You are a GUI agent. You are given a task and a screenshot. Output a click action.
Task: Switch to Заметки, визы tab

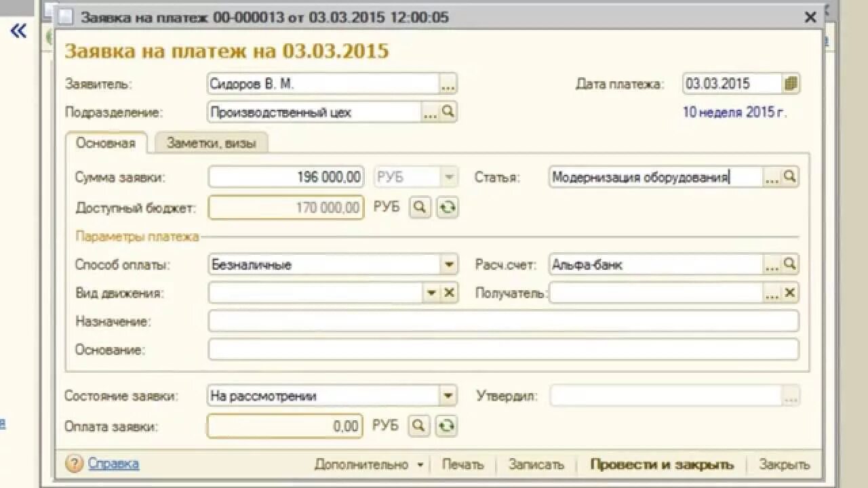click(212, 143)
